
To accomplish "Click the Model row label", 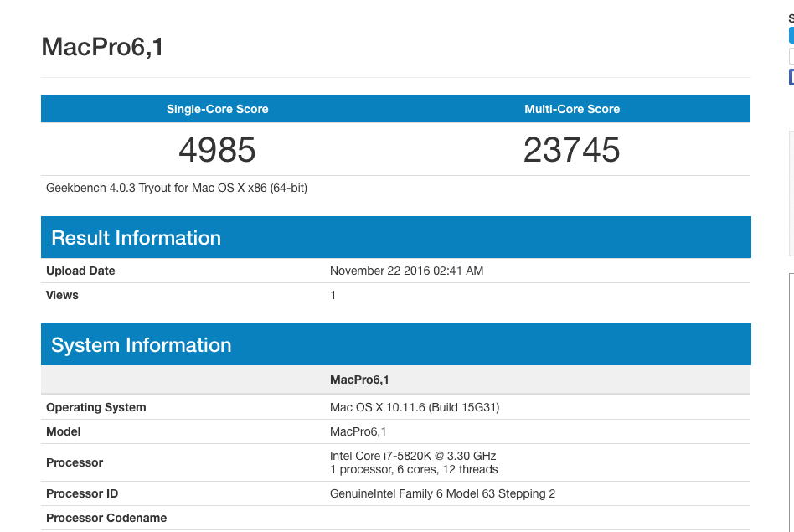I will point(64,431).
